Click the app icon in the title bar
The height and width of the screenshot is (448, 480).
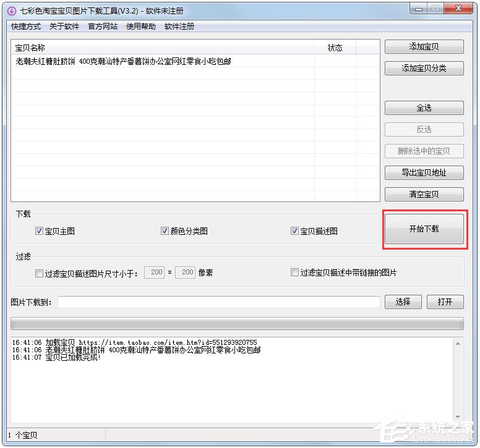pyautogui.click(x=11, y=11)
